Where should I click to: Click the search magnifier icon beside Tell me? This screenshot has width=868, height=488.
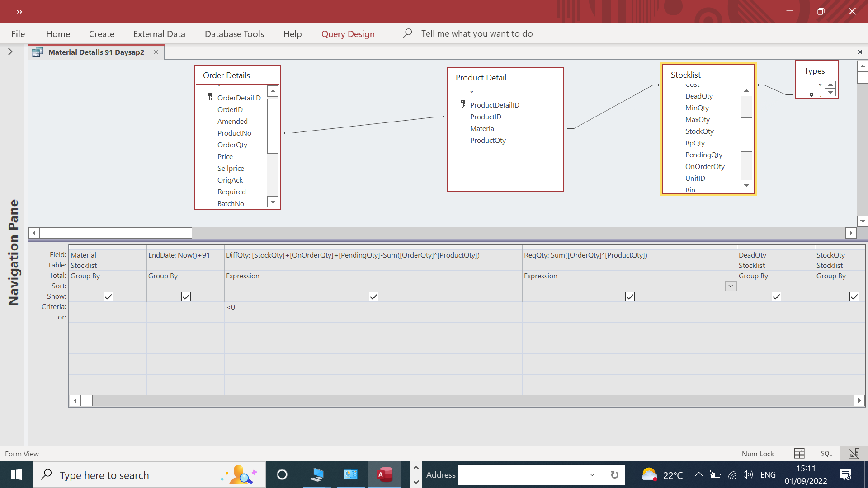pos(407,33)
